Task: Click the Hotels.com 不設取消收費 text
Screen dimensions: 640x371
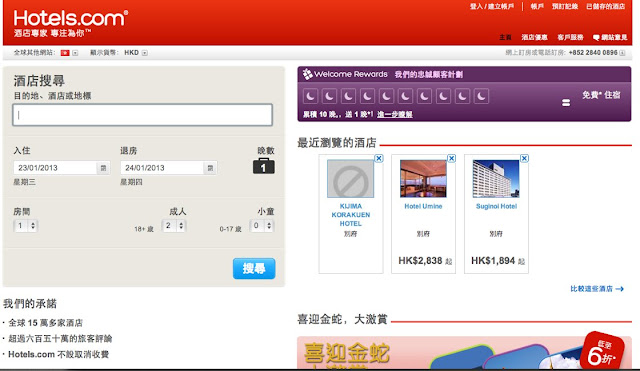Action: 58,354
